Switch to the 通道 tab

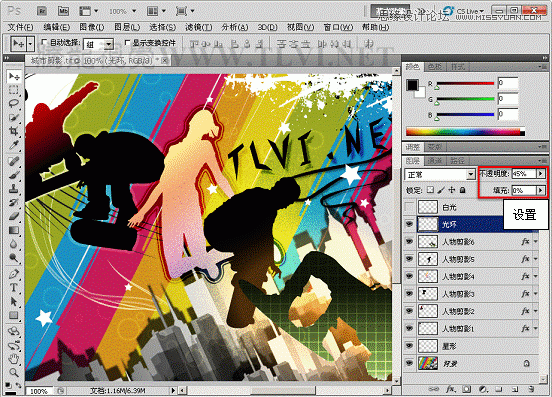click(x=434, y=161)
